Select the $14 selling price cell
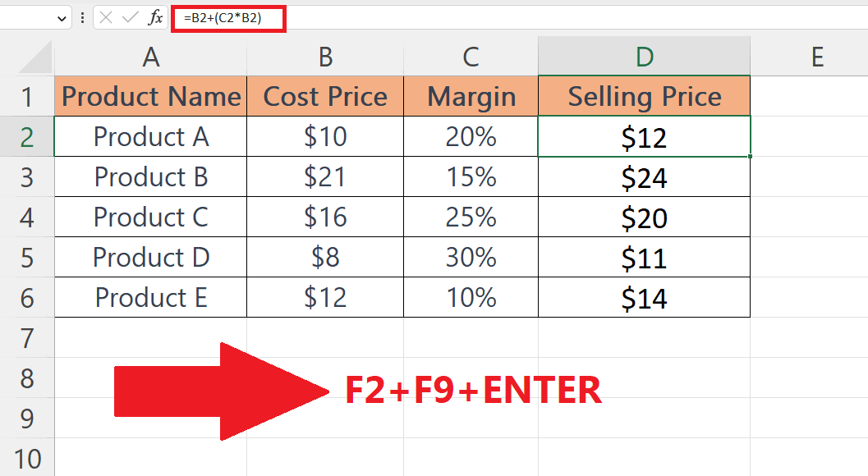The image size is (868, 476). 644,297
